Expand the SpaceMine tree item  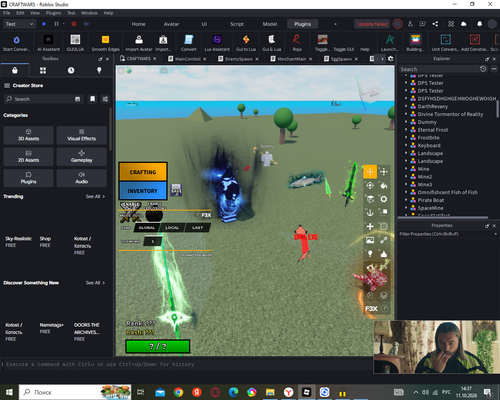click(406, 208)
